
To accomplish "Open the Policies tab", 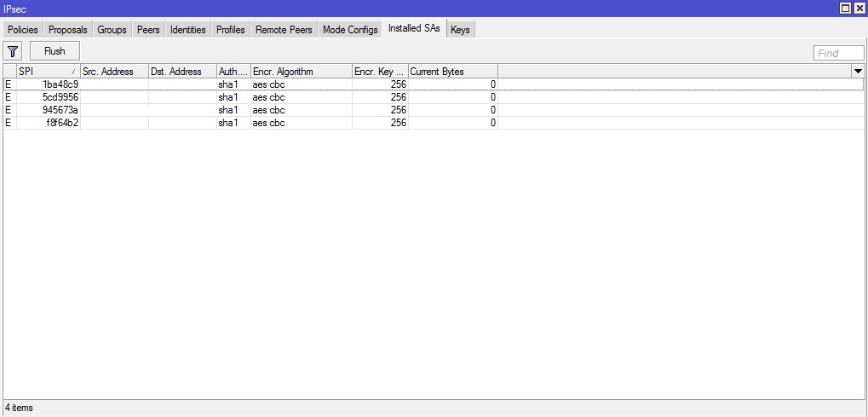I will point(23,30).
